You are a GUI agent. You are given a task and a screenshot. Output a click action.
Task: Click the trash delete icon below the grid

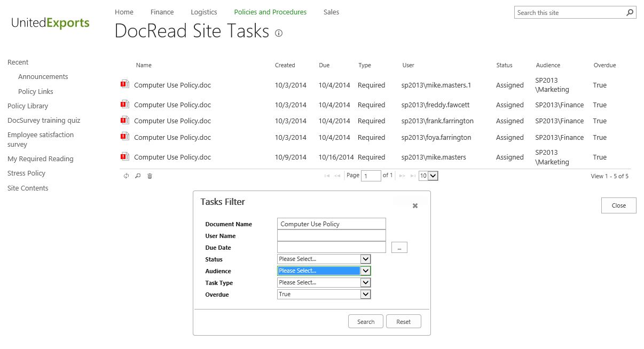[150, 176]
